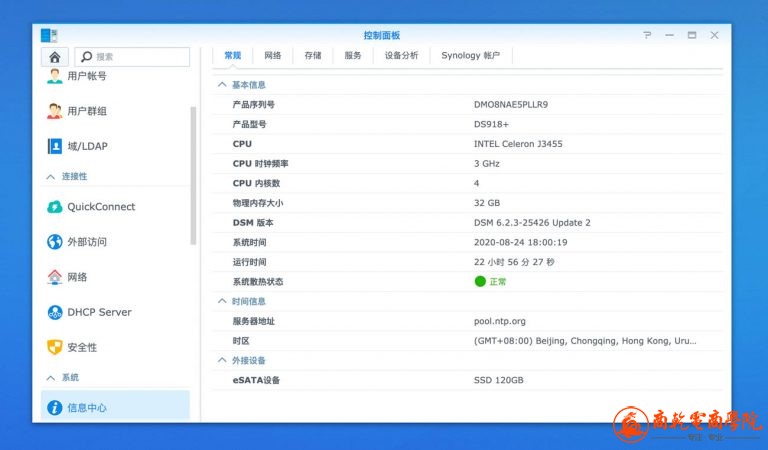Image resolution: width=768 pixels, height=450 pixels.
Task: Click the CPU 时钟频率 label
Action: (x=260, y=164)
